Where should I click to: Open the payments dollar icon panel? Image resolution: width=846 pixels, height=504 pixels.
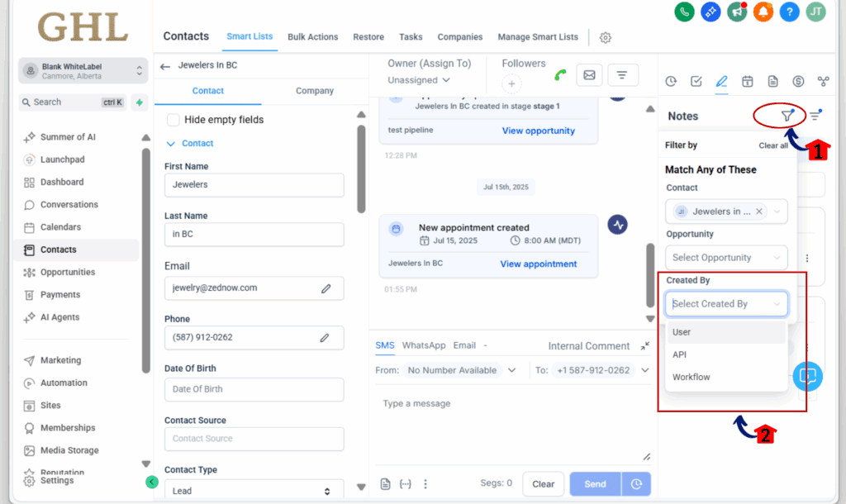point(798,82)
